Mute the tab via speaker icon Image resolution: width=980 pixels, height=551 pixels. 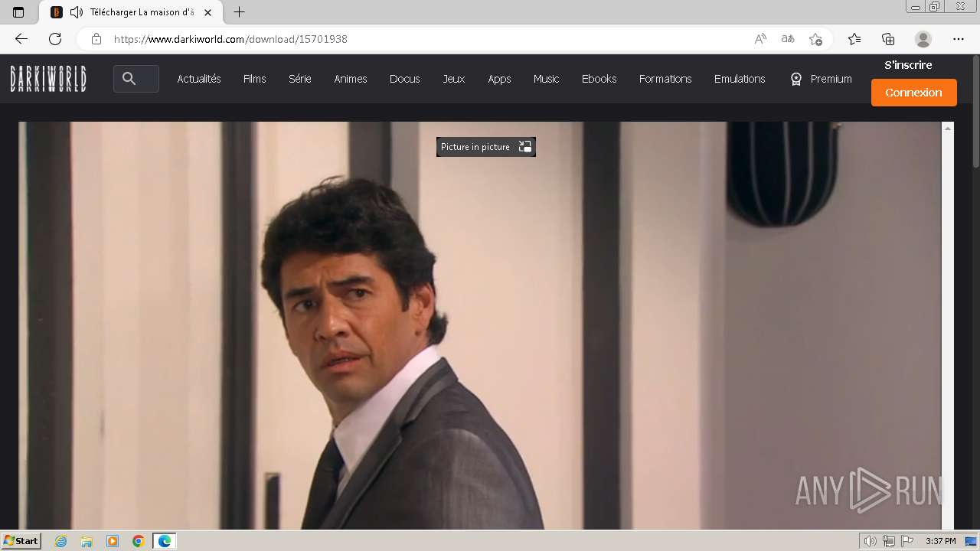(x=76, y=12)
